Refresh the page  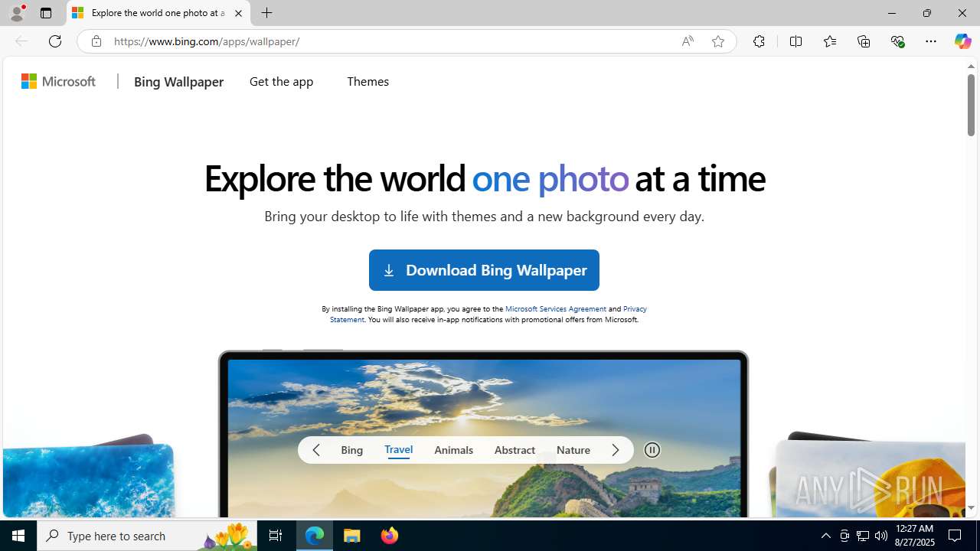click(55, 41)
